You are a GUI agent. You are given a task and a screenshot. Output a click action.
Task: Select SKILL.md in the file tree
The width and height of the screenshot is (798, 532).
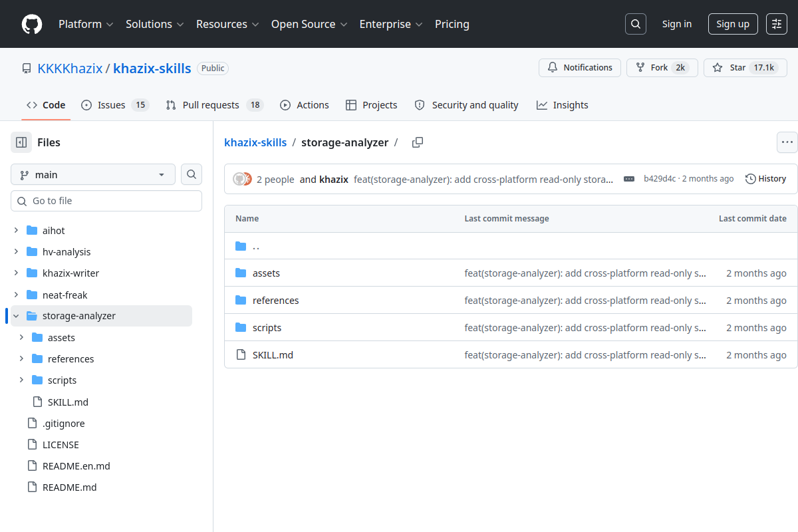[68, 402]
